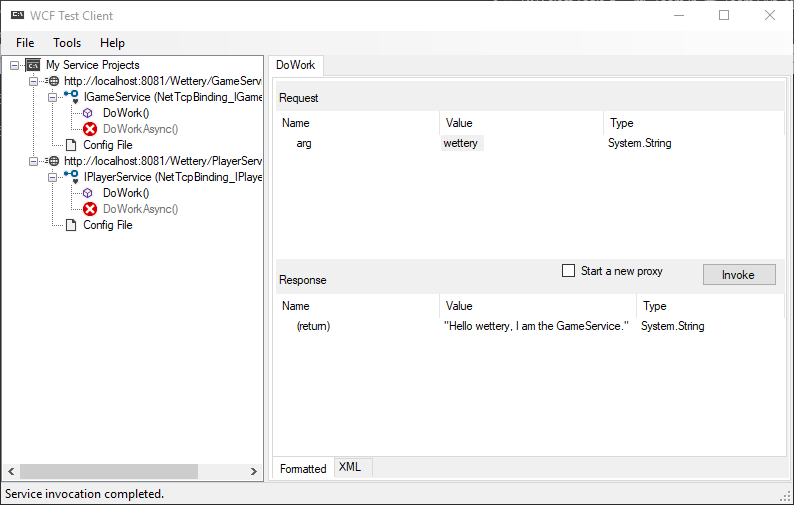The height and width of the screenshot is (505, 794).
Task: Click the My Service Projects console icon
Action: click(x=33, y=65)
